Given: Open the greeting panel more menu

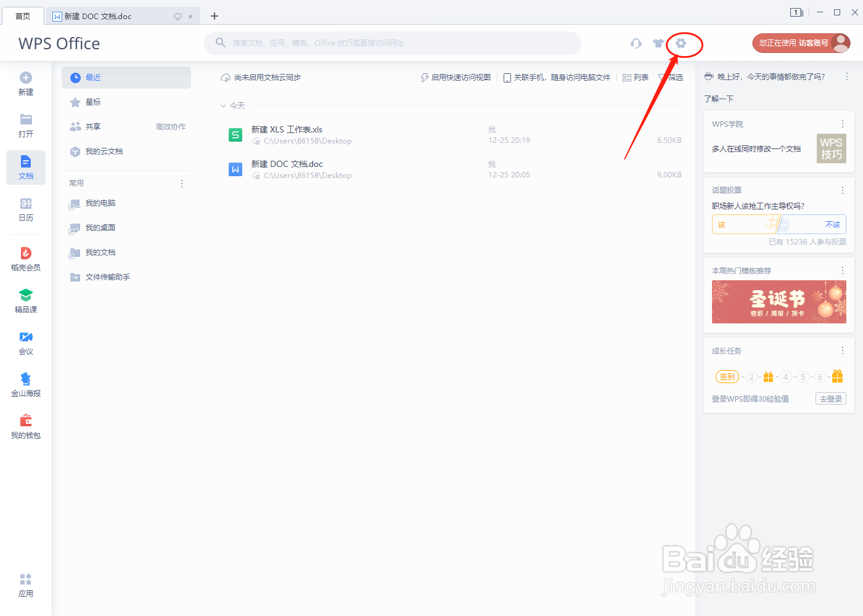Looking at the screenshot, I should click(x=846, y=77).
